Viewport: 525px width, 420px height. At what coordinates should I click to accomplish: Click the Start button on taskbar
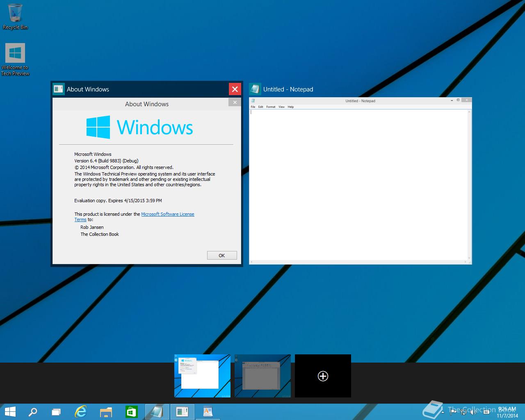pos(9,412)
